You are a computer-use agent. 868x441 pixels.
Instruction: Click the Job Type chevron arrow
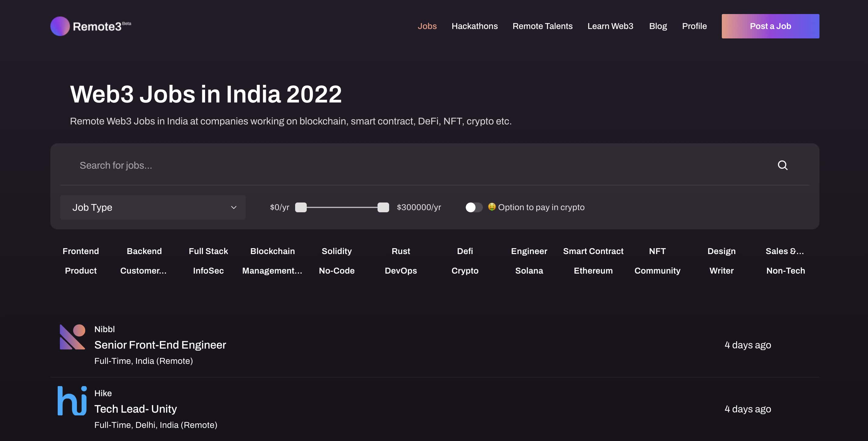tap(233, 207)
